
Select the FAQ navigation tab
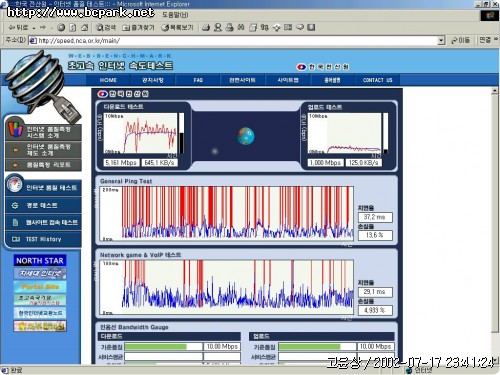click(x=198, y=80)
